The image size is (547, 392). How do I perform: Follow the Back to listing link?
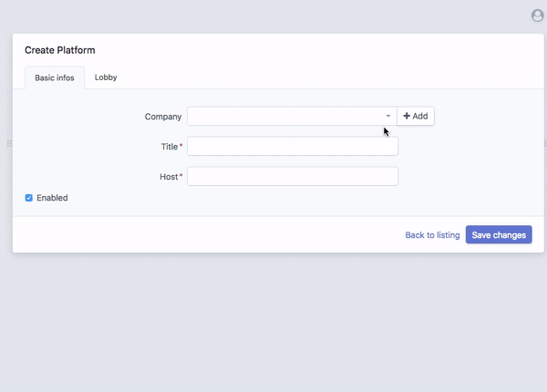click(432, 235)
